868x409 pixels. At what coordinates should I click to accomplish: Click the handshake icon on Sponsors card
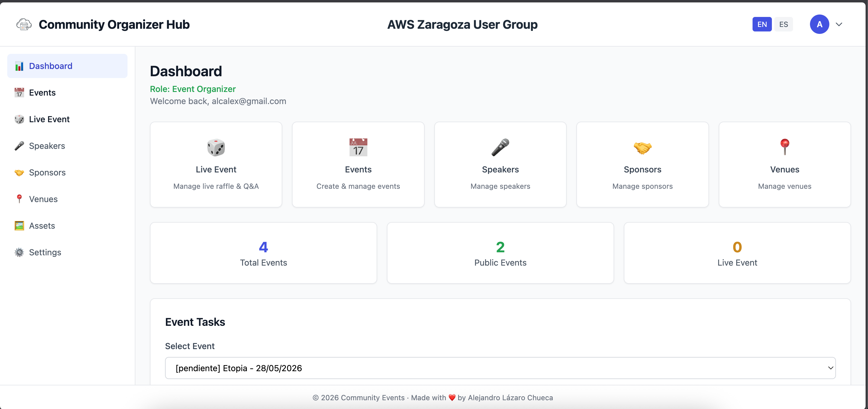click(643, 148)
